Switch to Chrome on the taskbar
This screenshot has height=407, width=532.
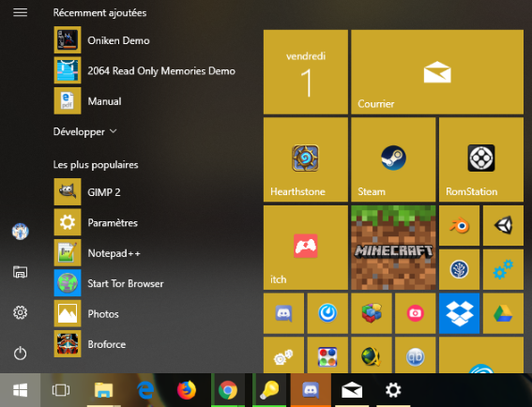228,390
